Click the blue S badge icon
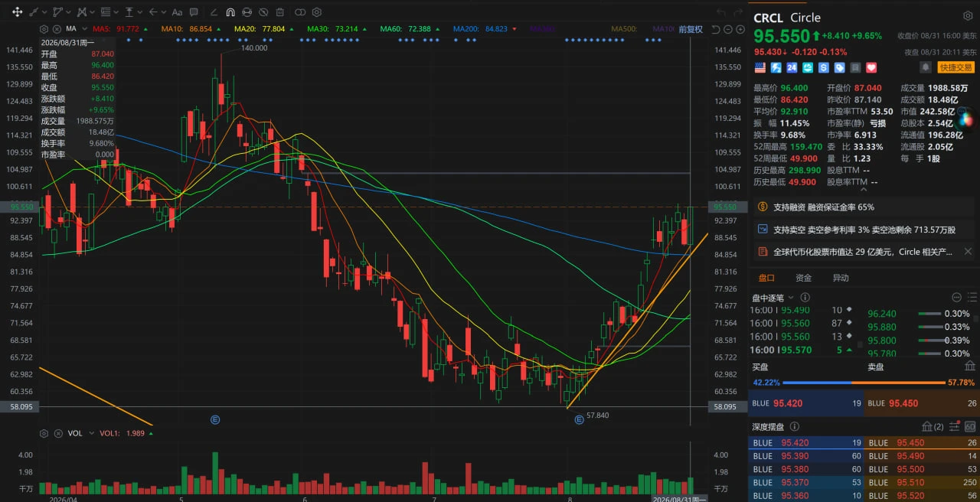 coord(824,67)
